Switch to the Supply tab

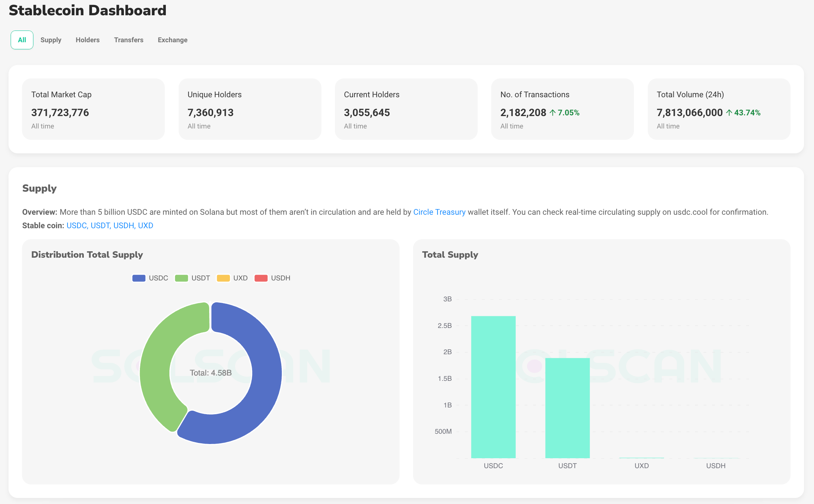click(x=51, y=40)
